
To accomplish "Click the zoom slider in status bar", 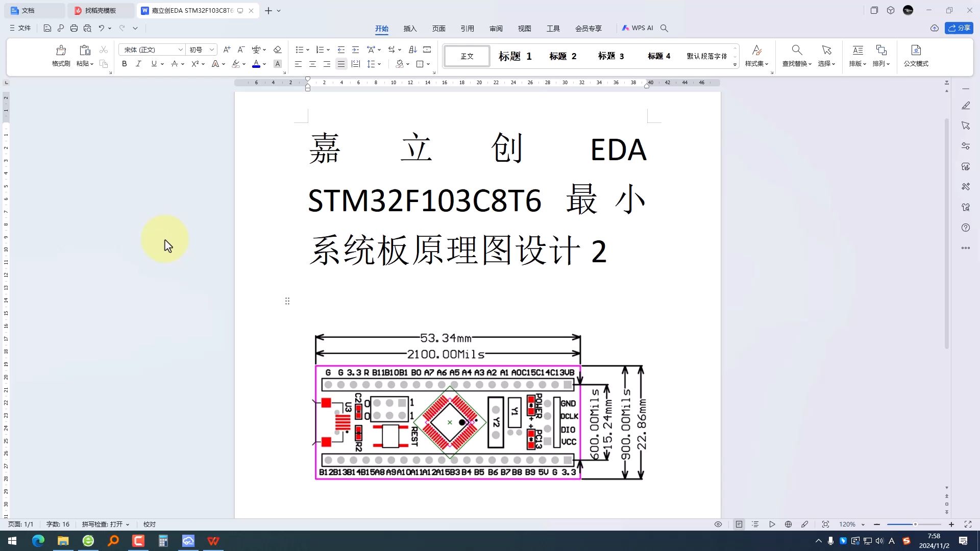I will pos(914,524).
